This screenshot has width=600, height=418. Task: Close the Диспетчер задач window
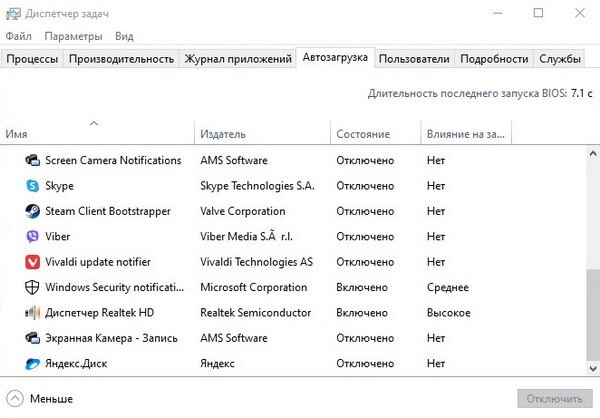coord(580,13)
